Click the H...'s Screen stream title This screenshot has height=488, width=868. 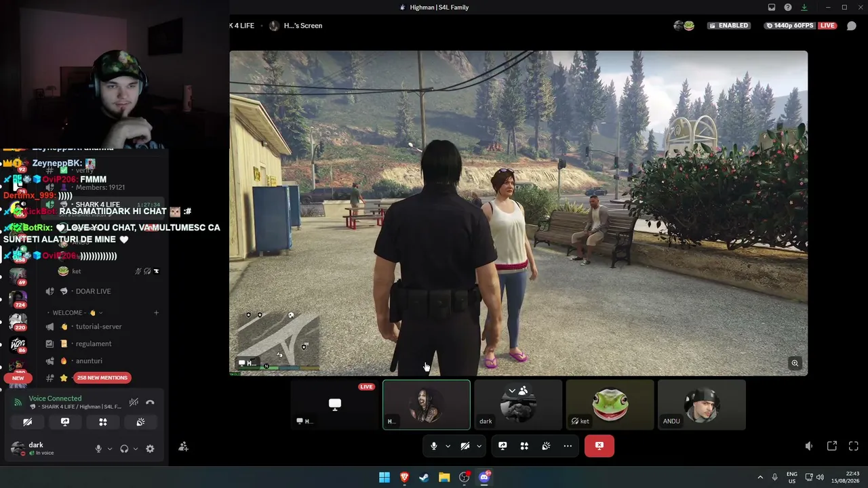tap(303, 26)
